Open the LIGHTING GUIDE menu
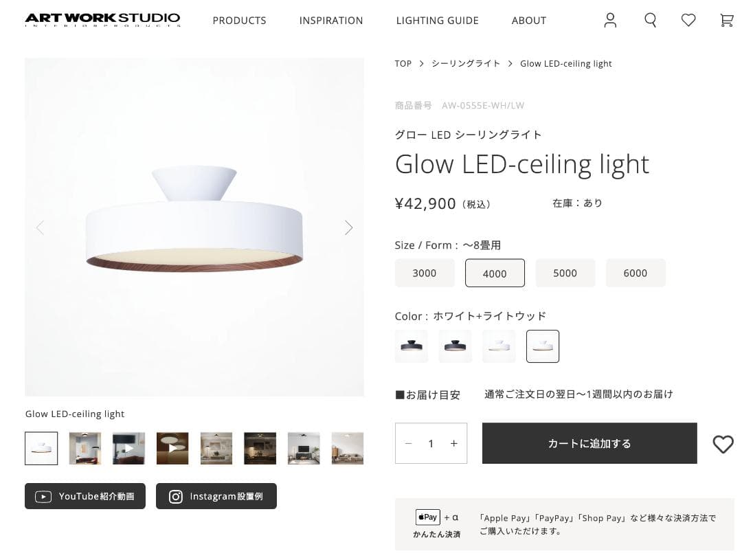The height and width of the screenshot is (560, 742). point(437,21)
